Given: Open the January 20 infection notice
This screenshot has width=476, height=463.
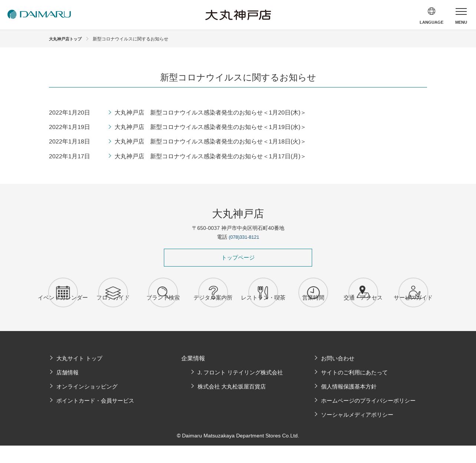Looking at the screenshot, I should [210, 113].
